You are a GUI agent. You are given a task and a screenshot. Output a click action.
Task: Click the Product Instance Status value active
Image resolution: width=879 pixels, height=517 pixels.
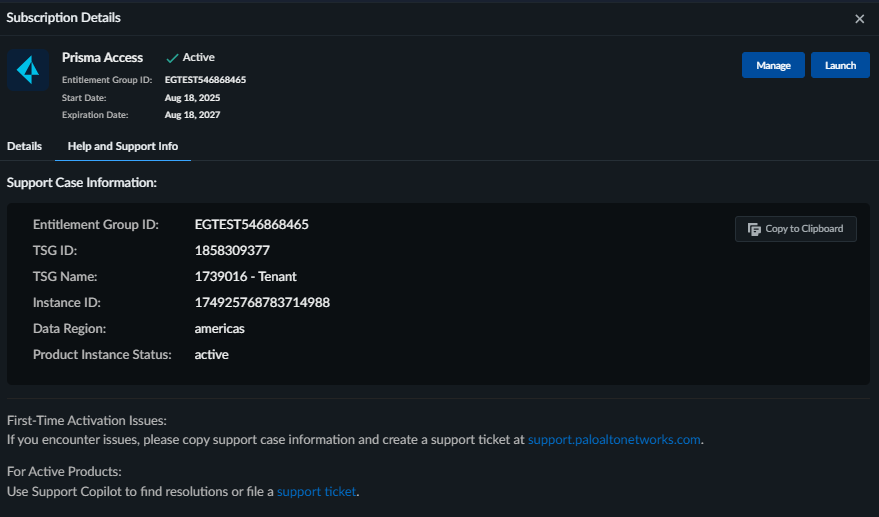coord(212,354)
